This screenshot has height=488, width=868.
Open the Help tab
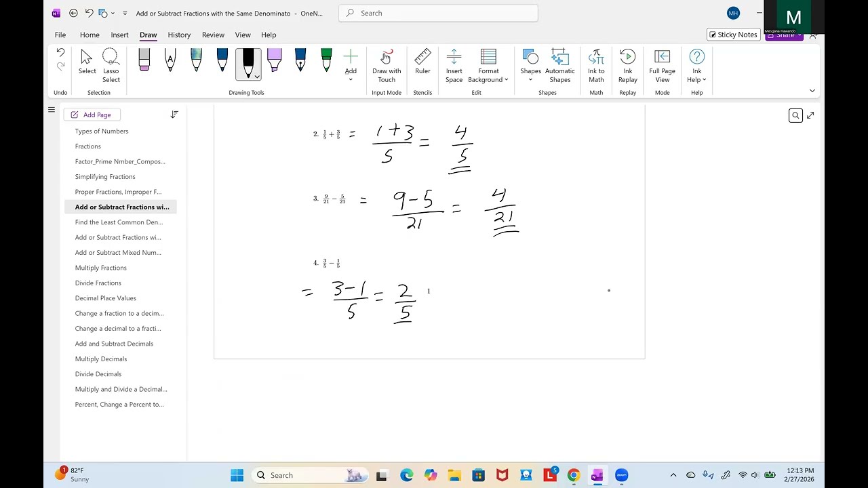[x=269, y=35]
